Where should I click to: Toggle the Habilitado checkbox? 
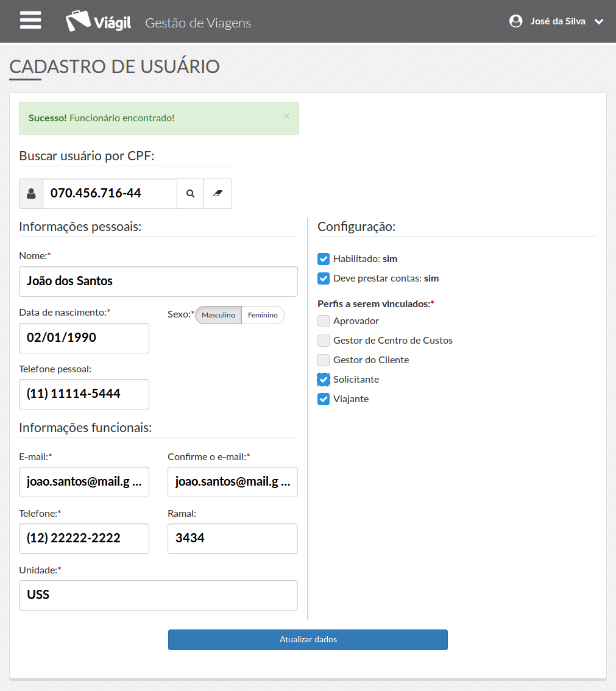click(324, 259)
